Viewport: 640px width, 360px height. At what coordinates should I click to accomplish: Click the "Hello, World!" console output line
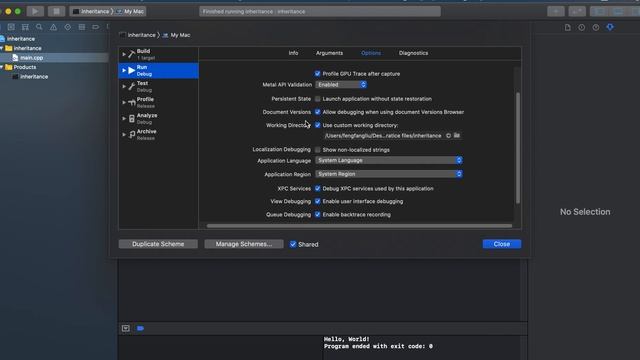(347, 339)
